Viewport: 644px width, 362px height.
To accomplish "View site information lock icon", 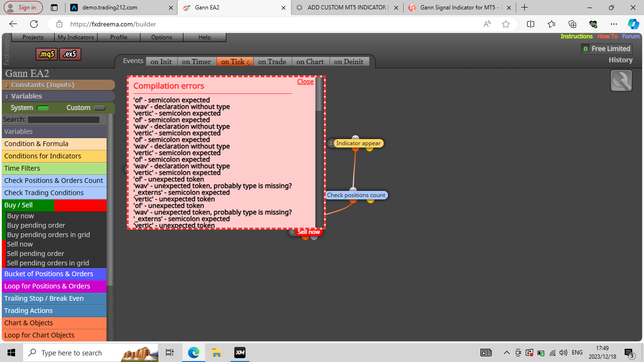I will [x=59, y=24].
